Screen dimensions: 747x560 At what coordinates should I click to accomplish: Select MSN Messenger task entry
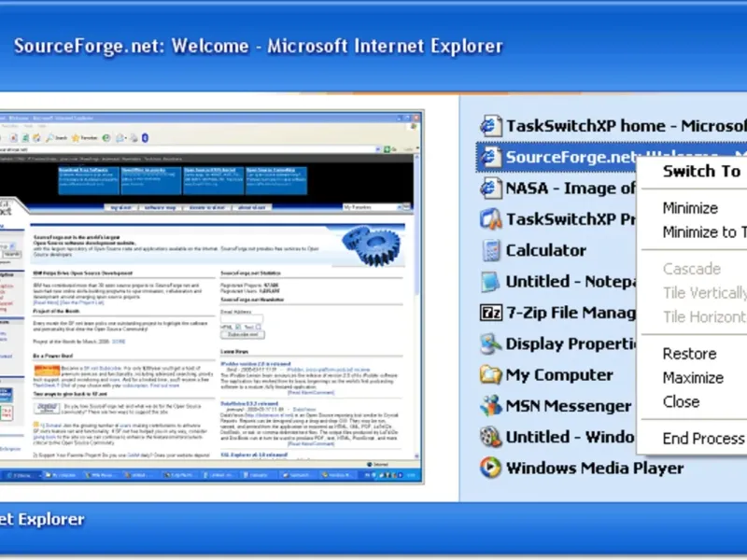point(557,406)
